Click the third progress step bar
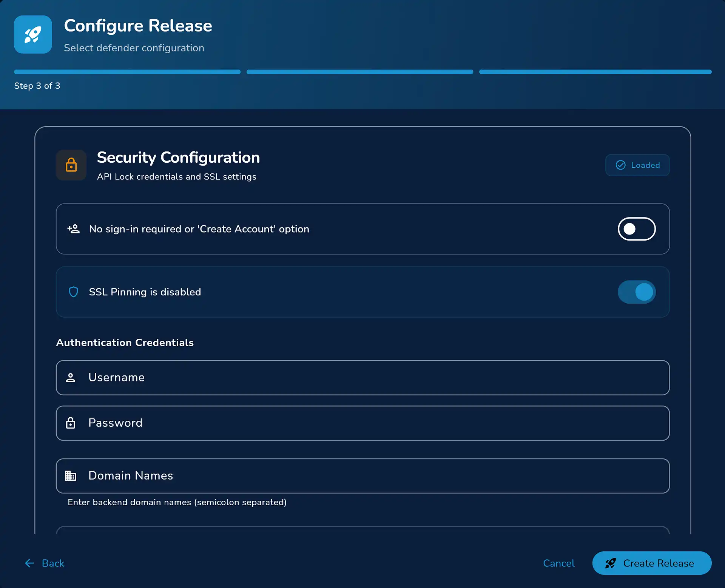This screenshot has height=588, width=725. pyautogui.click(x=595, y=72)
